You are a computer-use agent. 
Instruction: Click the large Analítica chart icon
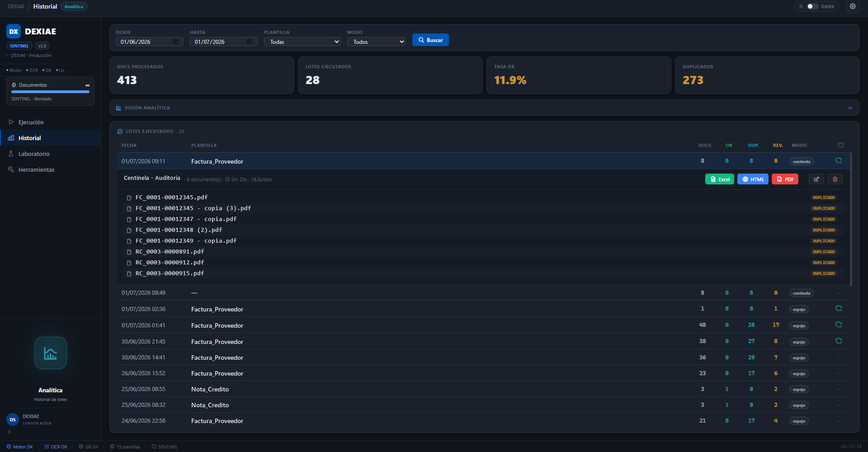tap(51, 353)
